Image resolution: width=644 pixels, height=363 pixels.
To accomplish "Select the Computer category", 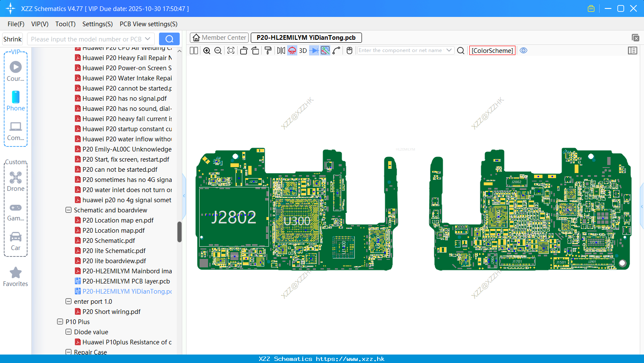I will tap(16, 131).
